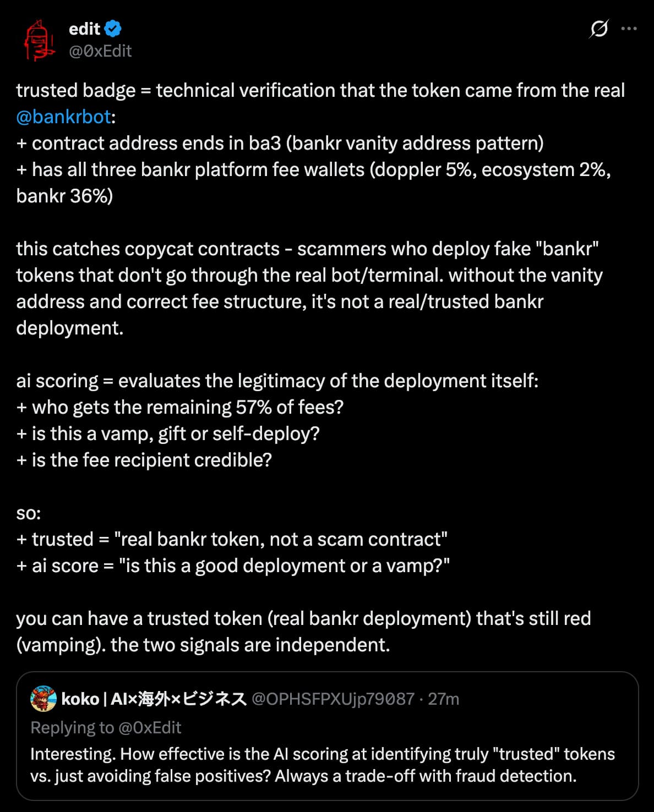Click the 27m timestamp on the quoted reply
Image resolution: width=654 pixels, height=812 pixels.
(x=444, y=700)
